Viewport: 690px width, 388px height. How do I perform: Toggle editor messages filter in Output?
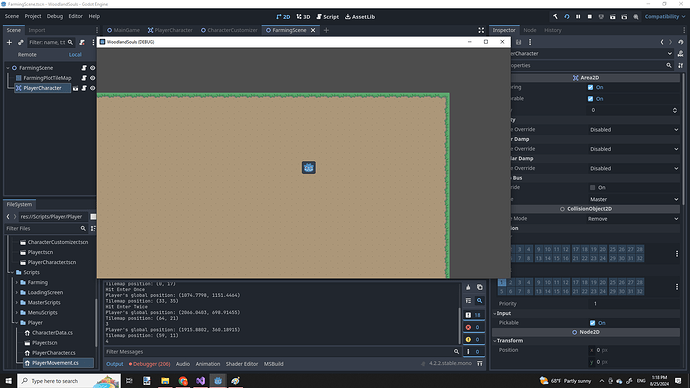[x=473, y=351]
